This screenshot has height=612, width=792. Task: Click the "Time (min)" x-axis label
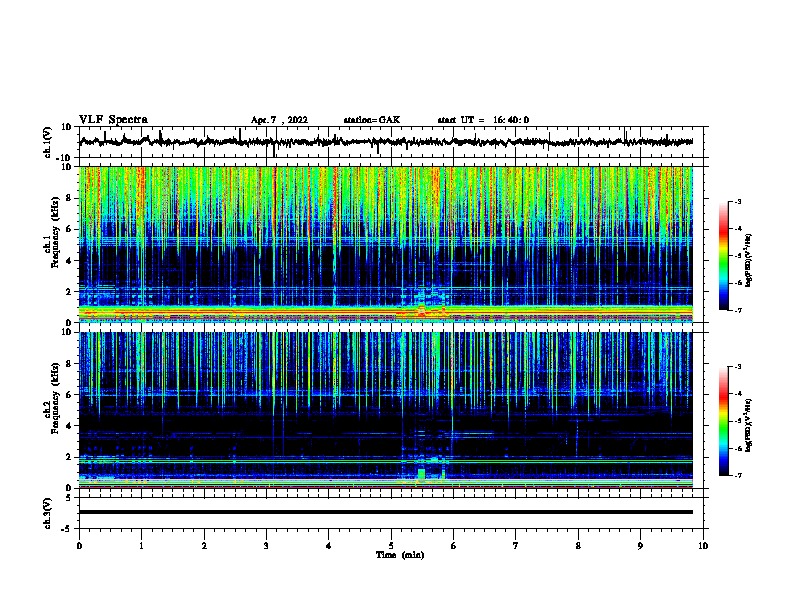tap(400, 555)
